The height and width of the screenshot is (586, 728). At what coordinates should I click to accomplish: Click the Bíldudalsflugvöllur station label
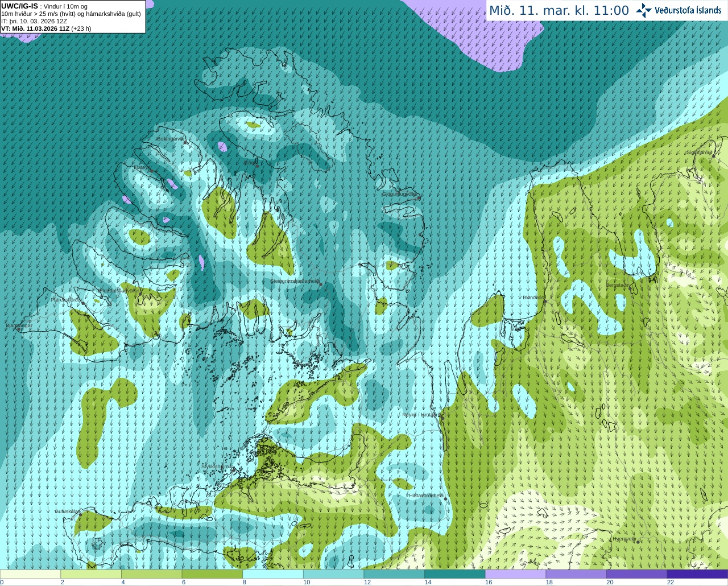pos(118,290)
